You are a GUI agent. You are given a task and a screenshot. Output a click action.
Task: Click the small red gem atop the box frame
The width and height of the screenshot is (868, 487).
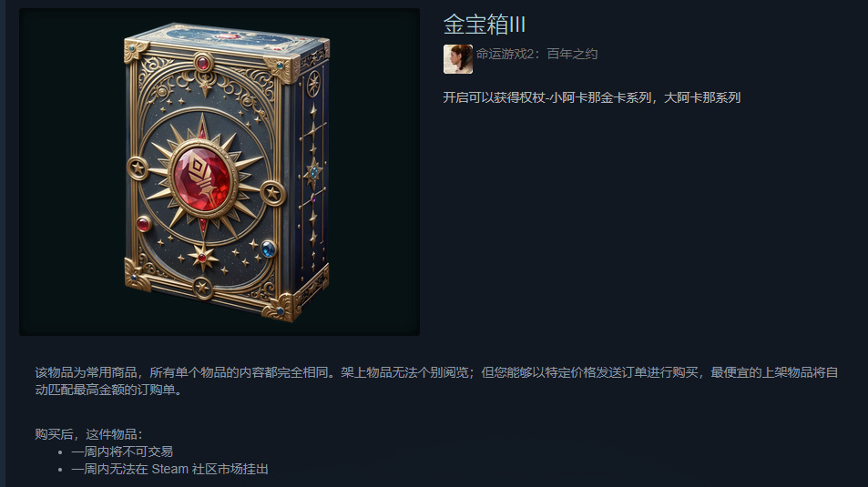(x=203, y=63)
